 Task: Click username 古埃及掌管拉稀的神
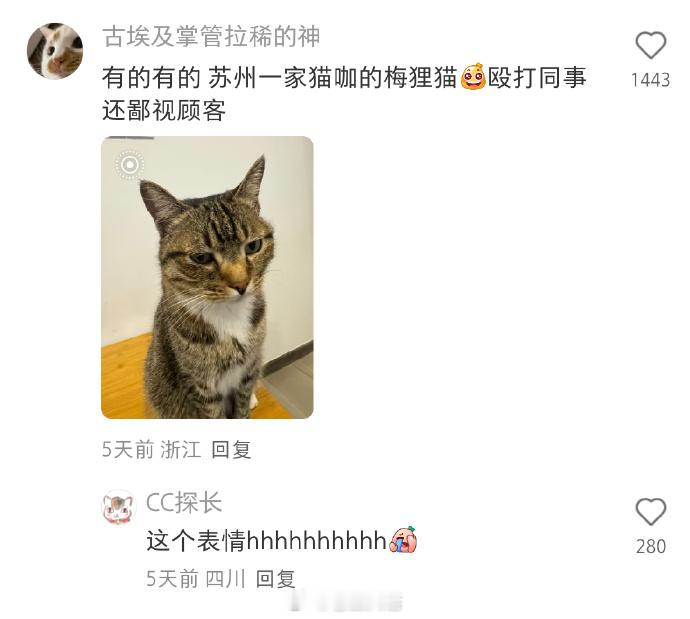(211, 37)
